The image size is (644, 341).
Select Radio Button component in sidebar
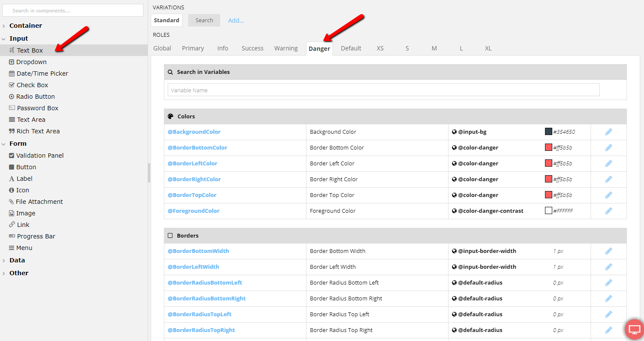(35, 97)
